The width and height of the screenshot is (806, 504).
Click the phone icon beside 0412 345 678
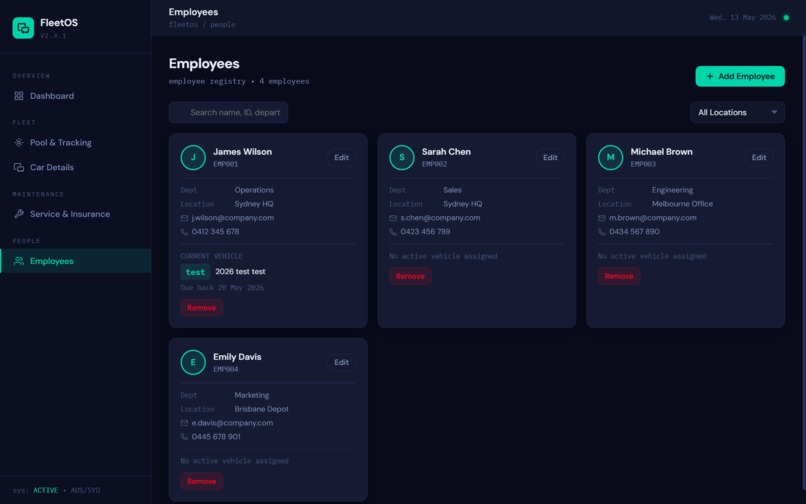point(184,232)
